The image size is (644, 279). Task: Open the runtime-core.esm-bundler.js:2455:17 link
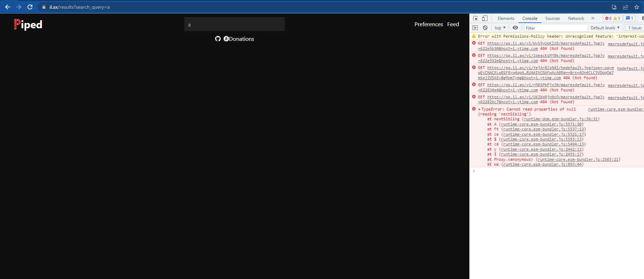click(541, 154)
